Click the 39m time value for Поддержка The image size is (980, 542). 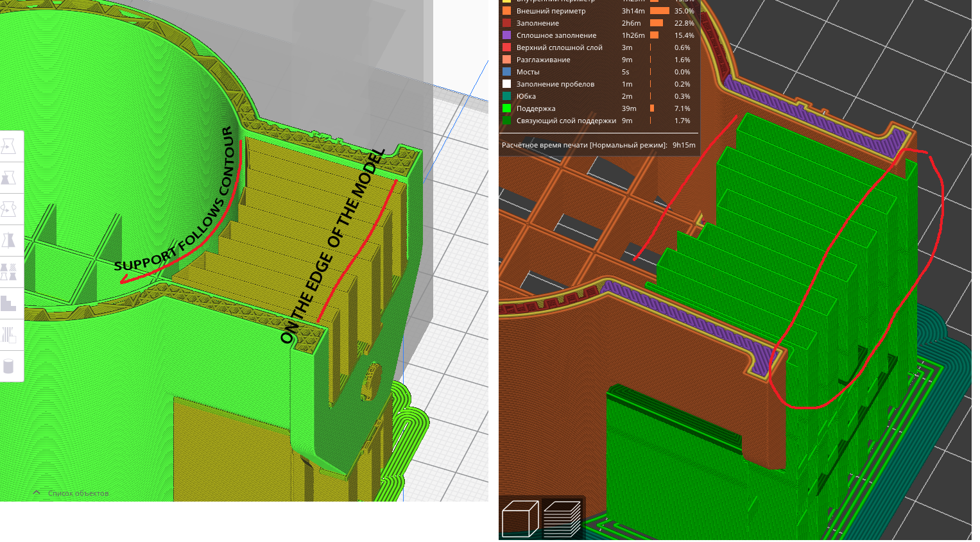pyautogui.click(x=629, y=108)
